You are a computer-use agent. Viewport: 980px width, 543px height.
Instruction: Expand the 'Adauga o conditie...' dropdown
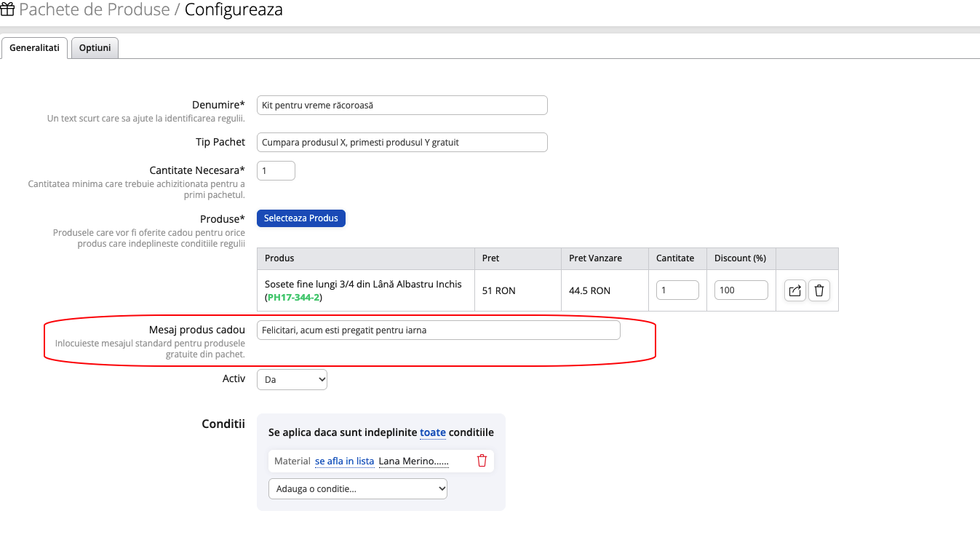(358, 489)
